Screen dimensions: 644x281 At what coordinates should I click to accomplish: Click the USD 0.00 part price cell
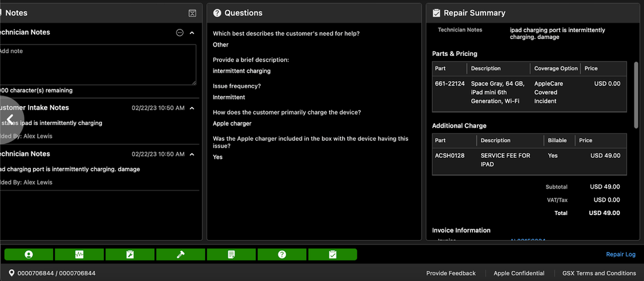pos(607,84)
